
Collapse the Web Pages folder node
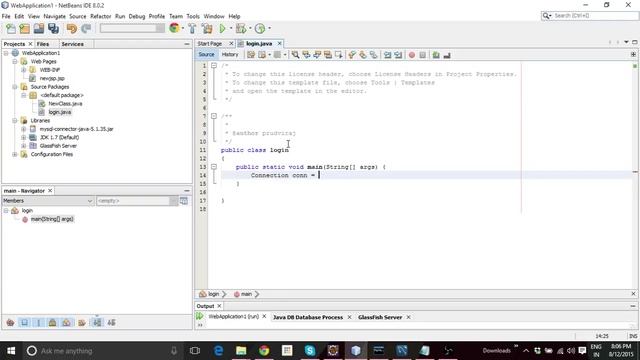coord(15,62)
